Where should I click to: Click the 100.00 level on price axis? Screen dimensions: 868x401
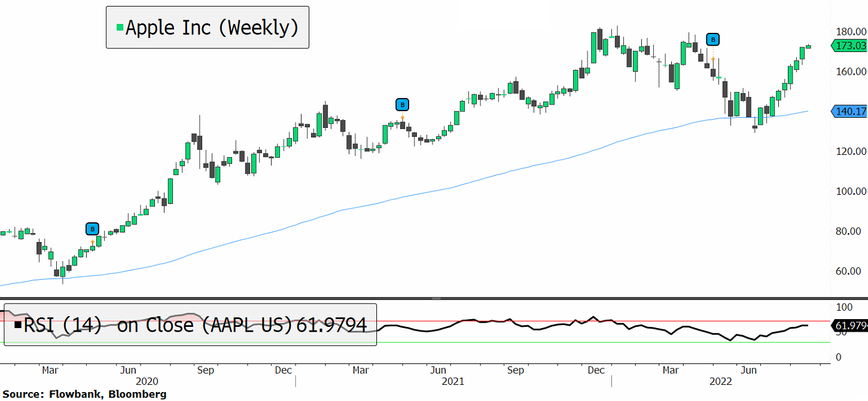[851, 191]
